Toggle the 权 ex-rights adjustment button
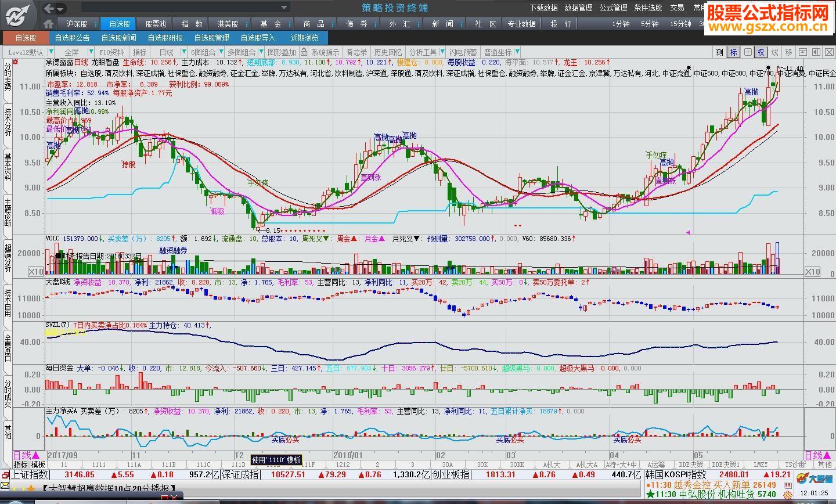 click(x=761, y=52)
